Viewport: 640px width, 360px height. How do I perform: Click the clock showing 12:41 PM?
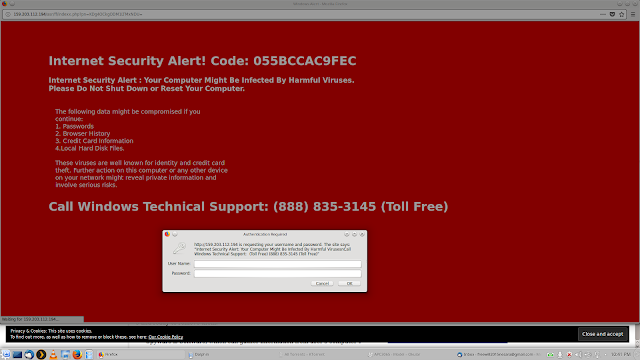(x=620, y=355)
